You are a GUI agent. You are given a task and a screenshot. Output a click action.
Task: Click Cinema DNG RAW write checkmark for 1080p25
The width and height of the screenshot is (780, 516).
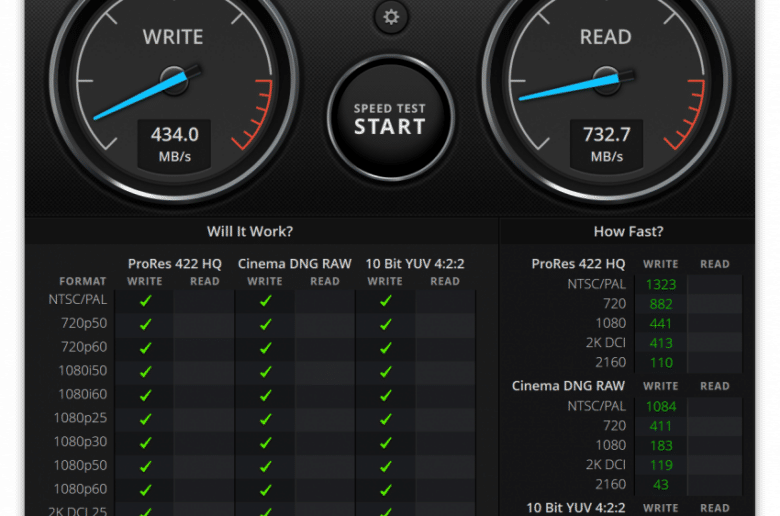265,419
